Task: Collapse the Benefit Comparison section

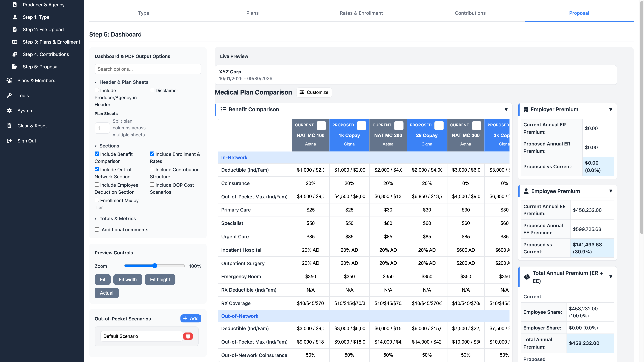Action: (x=506, y=109)
